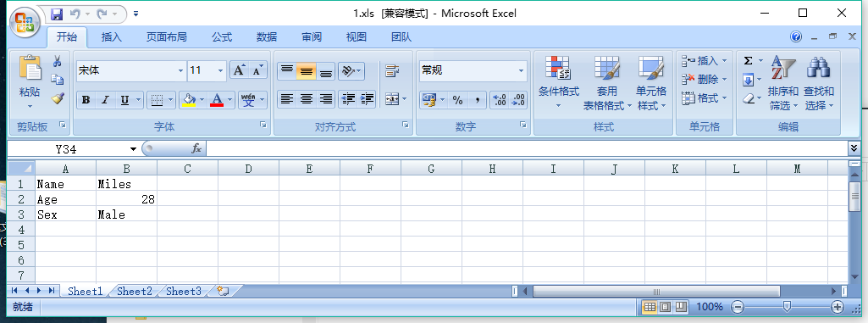
Task: Expand the 删除 cells dropdown
Action: point(724,79)
